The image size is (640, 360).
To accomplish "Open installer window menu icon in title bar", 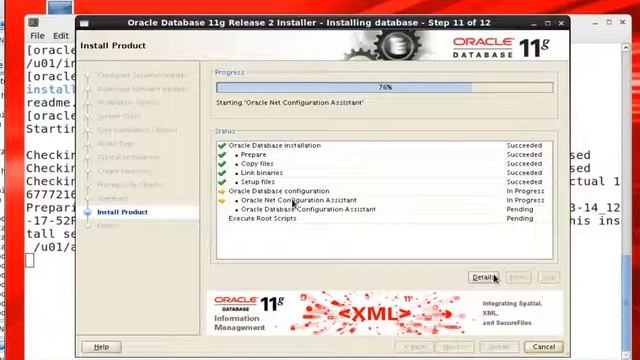I will coord(84,23).
